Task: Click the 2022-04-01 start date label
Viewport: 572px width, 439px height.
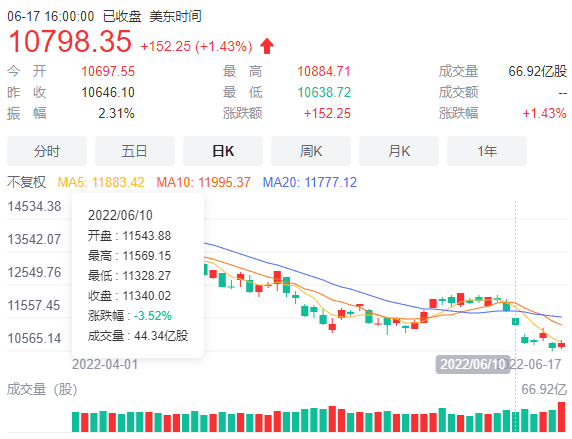Action: coord(105,364)
